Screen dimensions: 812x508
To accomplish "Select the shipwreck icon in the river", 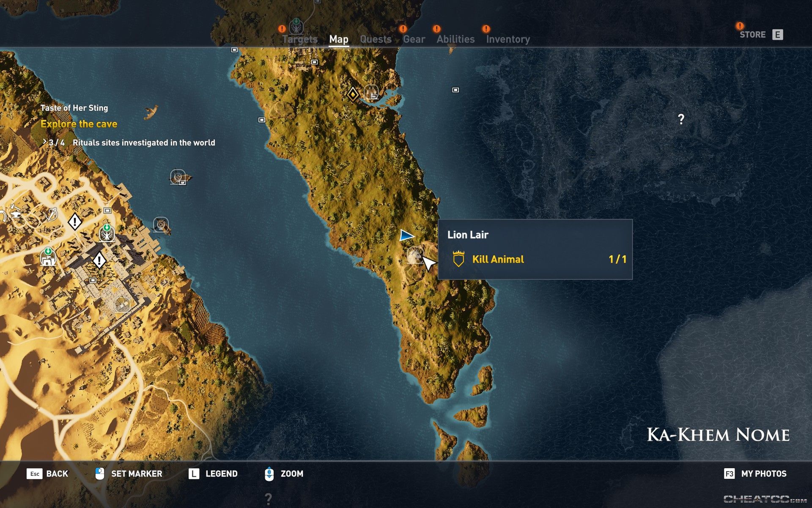I will (x=178, y=177).
